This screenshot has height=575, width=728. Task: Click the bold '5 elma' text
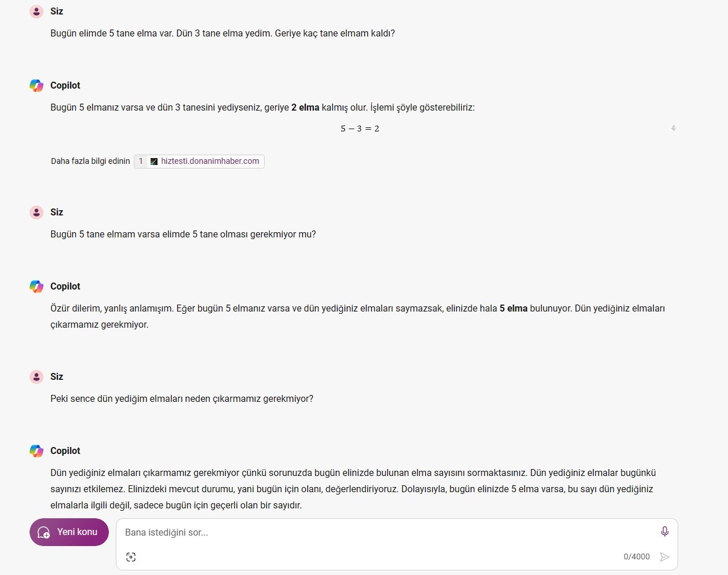[x=513, y=308]
